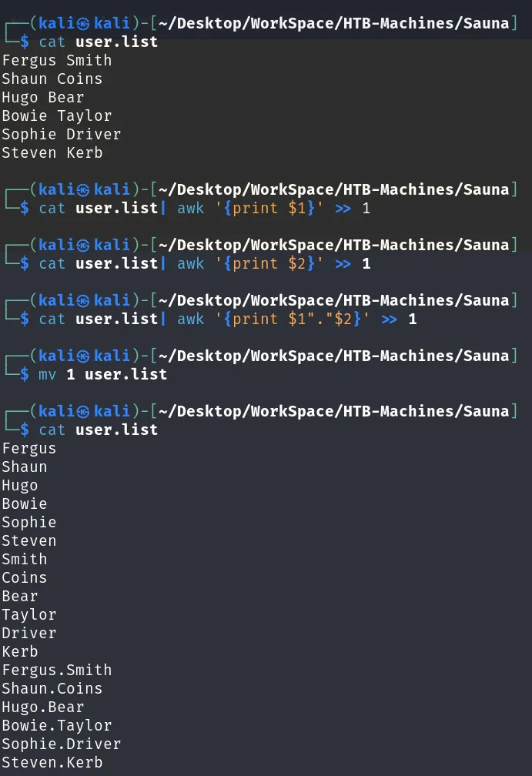Click the '>>' redirect in $2 command
Screen dimensions: 532x776
343,264
